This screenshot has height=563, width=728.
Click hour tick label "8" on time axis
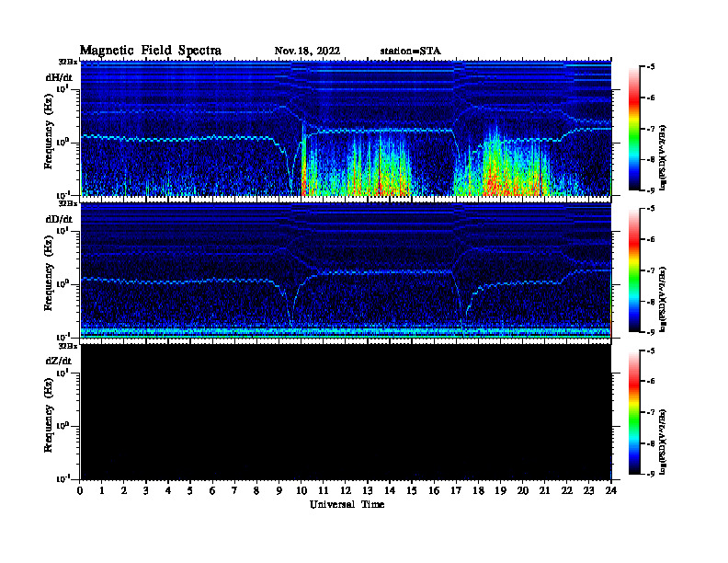[256, 491]
